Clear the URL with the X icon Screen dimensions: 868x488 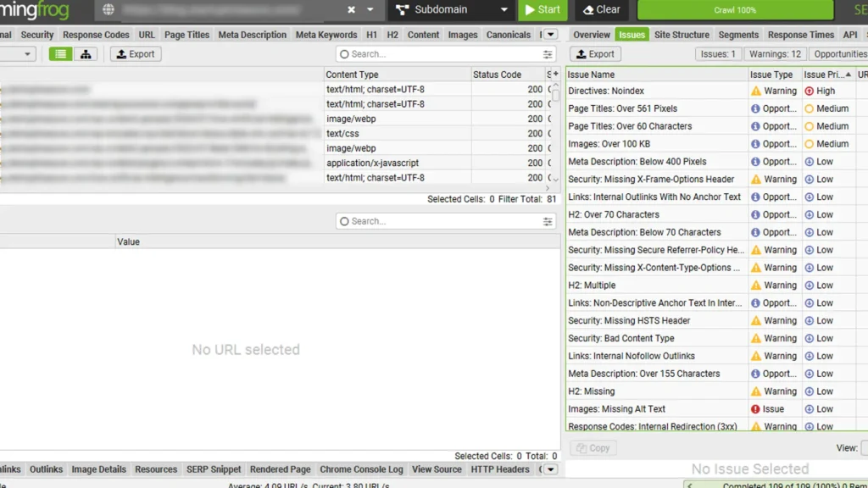(x=351, y=10)
